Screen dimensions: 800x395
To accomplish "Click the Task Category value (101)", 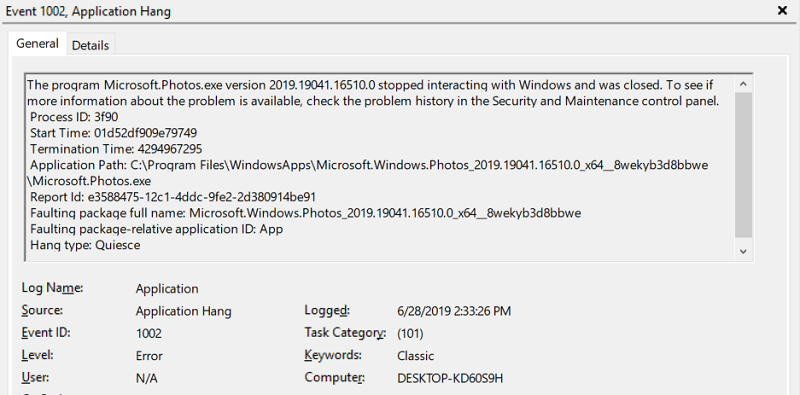I will [x=410, y=334].
